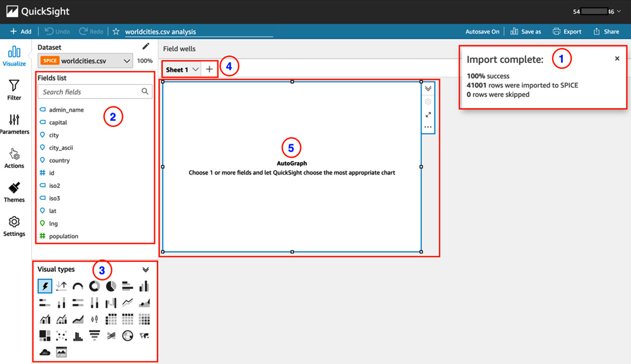Choose the KPI visual type icon
Viewport: 631px width, 364px height.
click(62, 286)
